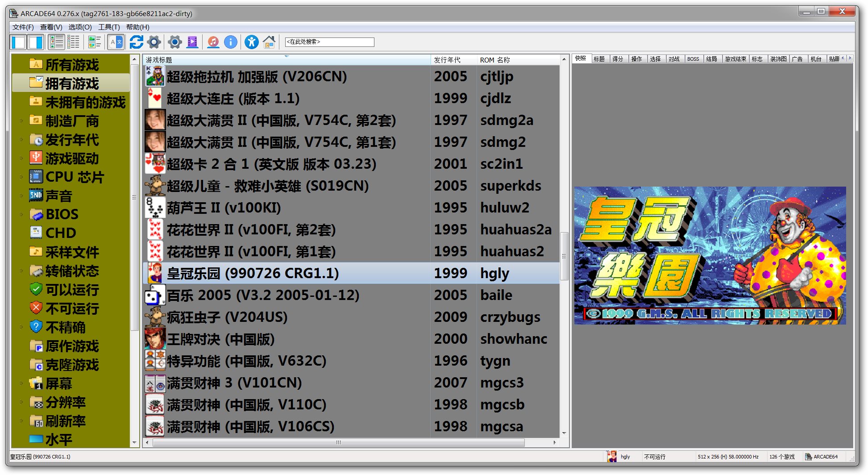Sort by 发行年代 column header

click(x=453, y=60)
